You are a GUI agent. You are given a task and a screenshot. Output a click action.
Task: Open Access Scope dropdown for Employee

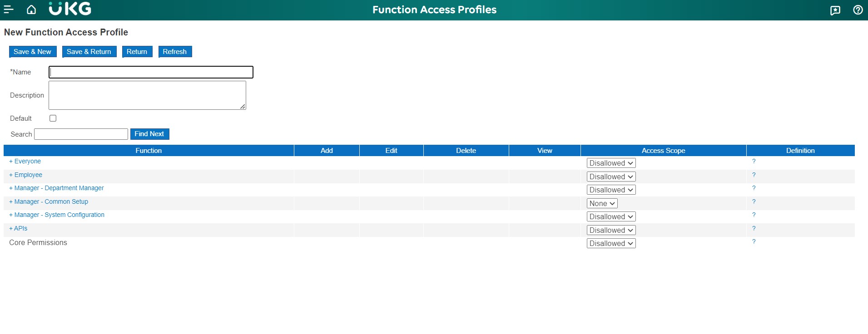(x=611, y=177)
